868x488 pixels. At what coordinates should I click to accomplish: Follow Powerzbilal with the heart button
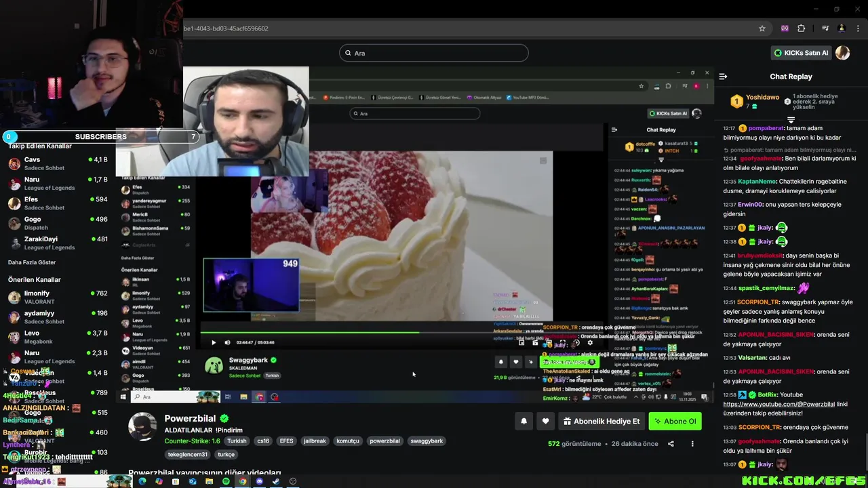545,421
